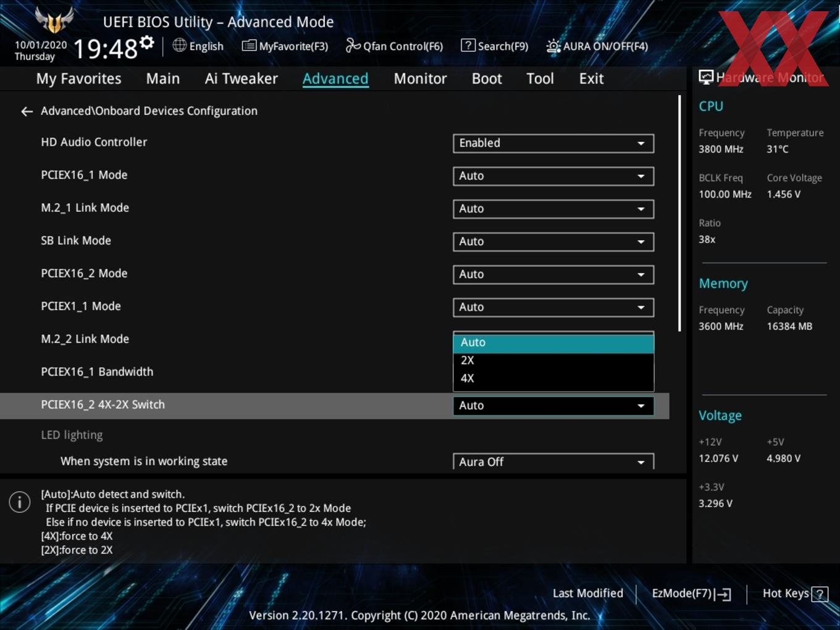Screen dimensions: 840x630
Task: Select the PCIEX16_2 Mode label
Action: pyautogui.click(x=84, y=274)
